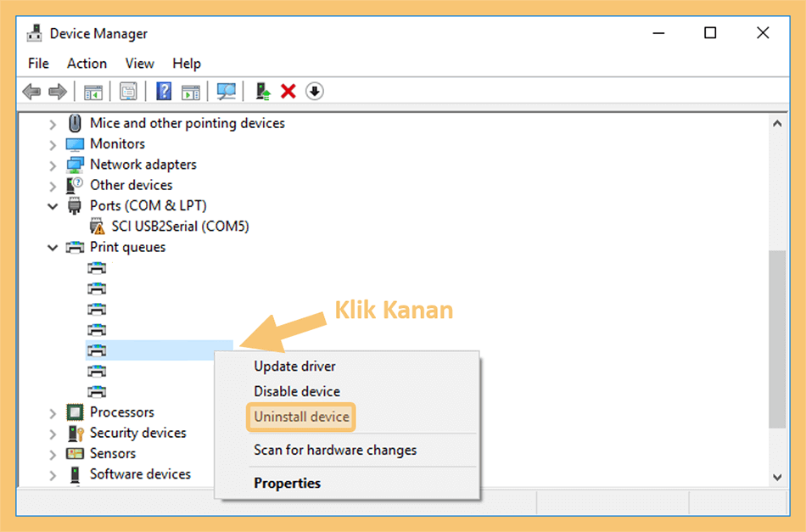Collapse the Ports (COM & LPT) chevron
Viewport: 806px width, 532px height.
tap(53, 207)
